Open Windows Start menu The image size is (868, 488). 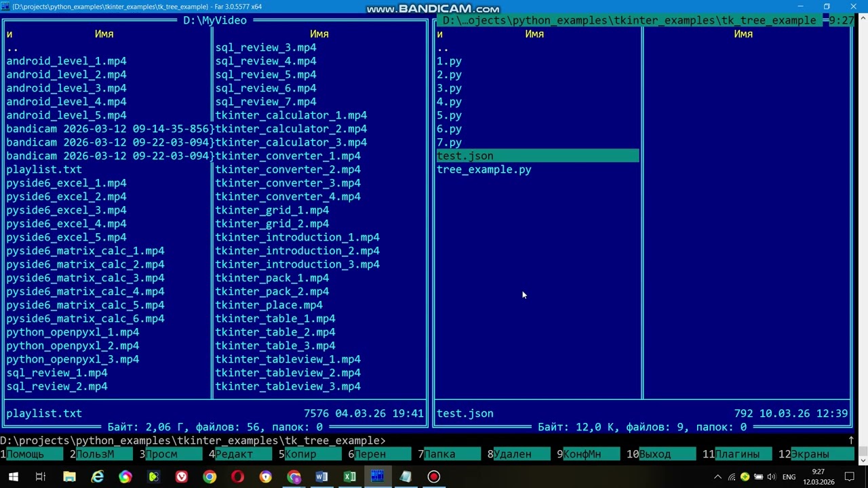(x=13, y=476)
